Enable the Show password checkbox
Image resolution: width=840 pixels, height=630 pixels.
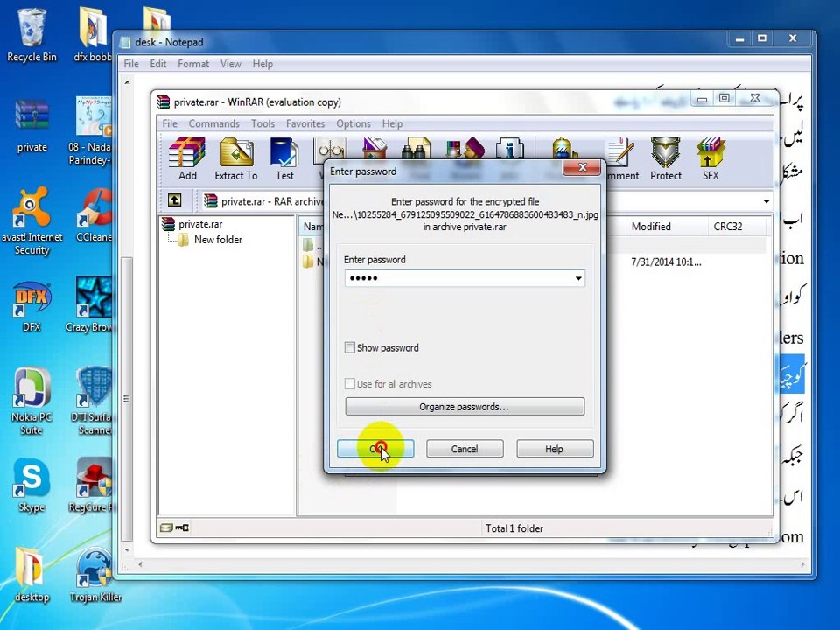pyautogui.click(x=349, y=347)
